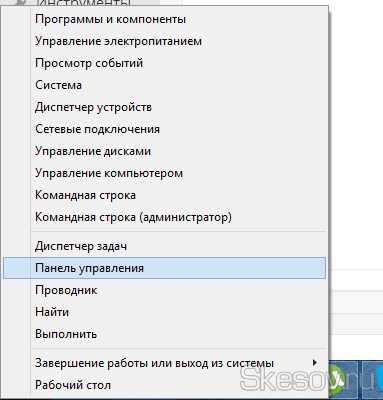Open Программы и компоненты menu entry
The height and width of the screenshot is (400, 383).
coord(164,19)
